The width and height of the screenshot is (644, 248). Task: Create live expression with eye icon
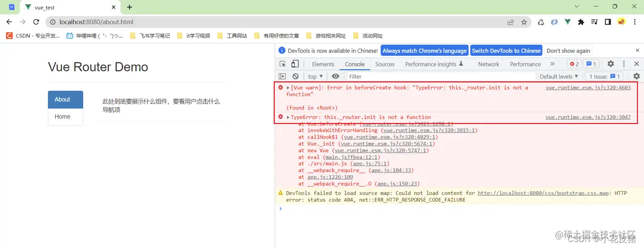pyautogui.click(x=336, y=77)
